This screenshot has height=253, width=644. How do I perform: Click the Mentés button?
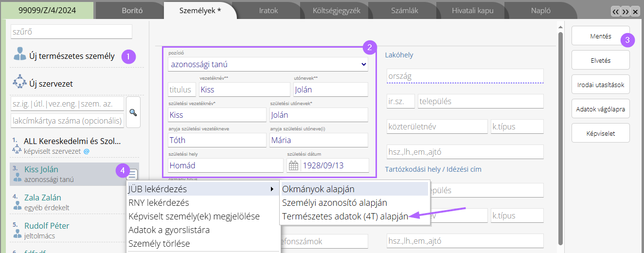point(600,36)
